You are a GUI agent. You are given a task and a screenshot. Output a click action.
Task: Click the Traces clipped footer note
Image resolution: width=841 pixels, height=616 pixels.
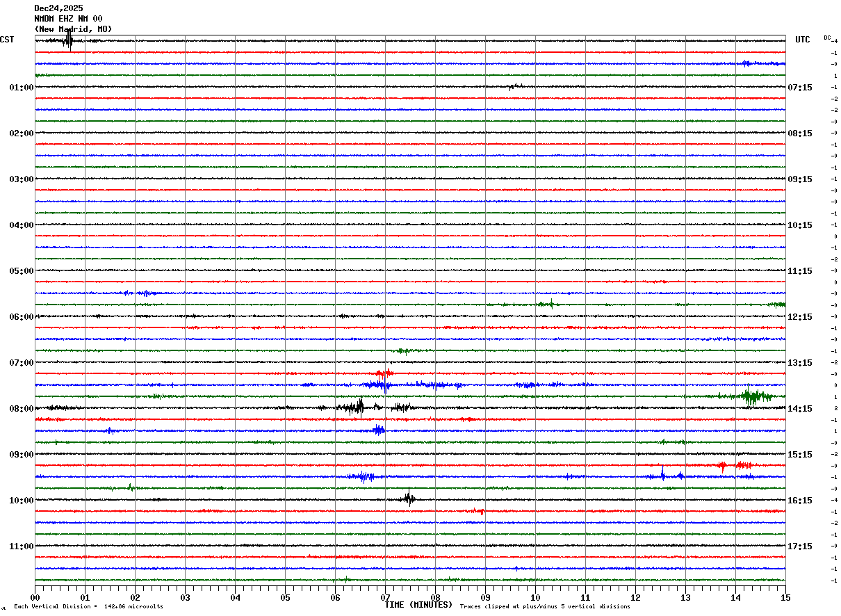(545, 607)
